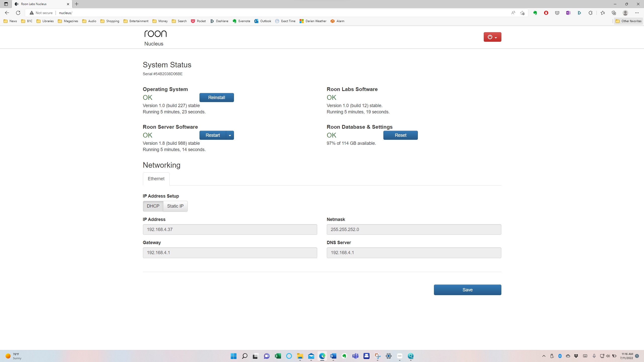The width and height of the screenshot is (644, 362).
Task: Click the roon logo in the header
Action: tap(155, 34)
